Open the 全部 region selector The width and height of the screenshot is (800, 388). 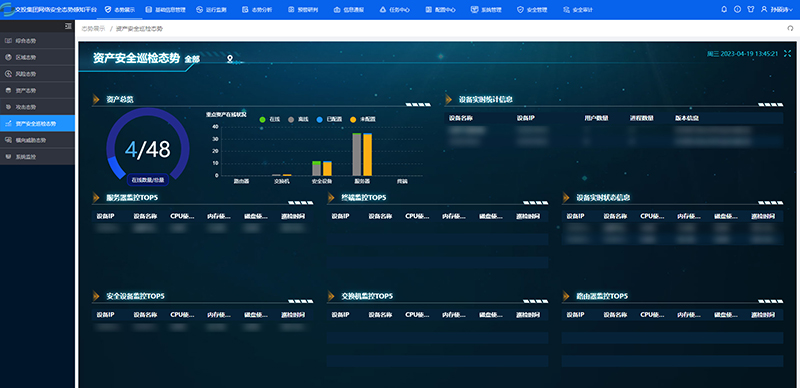click(192, 59)
